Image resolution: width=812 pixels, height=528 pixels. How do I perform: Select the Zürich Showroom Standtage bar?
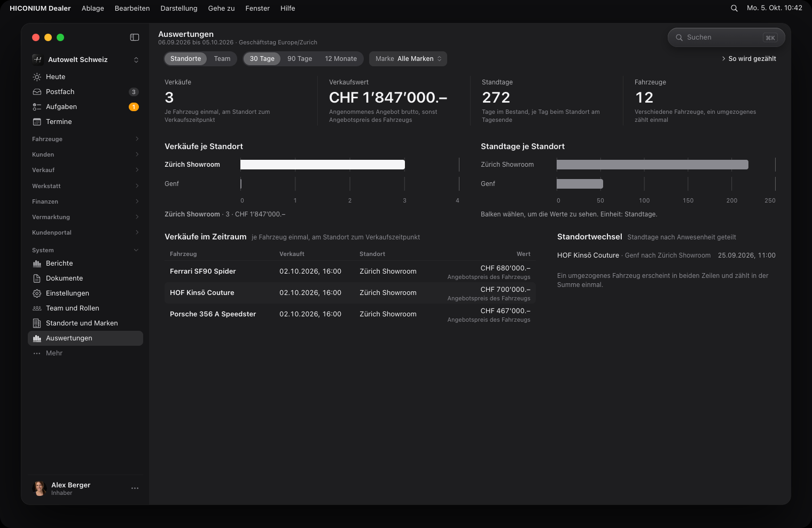[x=652, y=165]
